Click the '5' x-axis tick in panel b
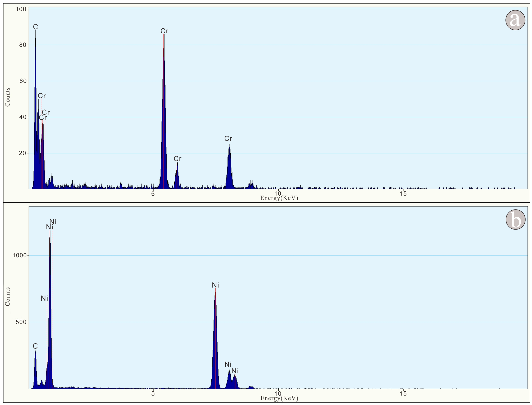The image size is (532, 405). tap(153, 394)
